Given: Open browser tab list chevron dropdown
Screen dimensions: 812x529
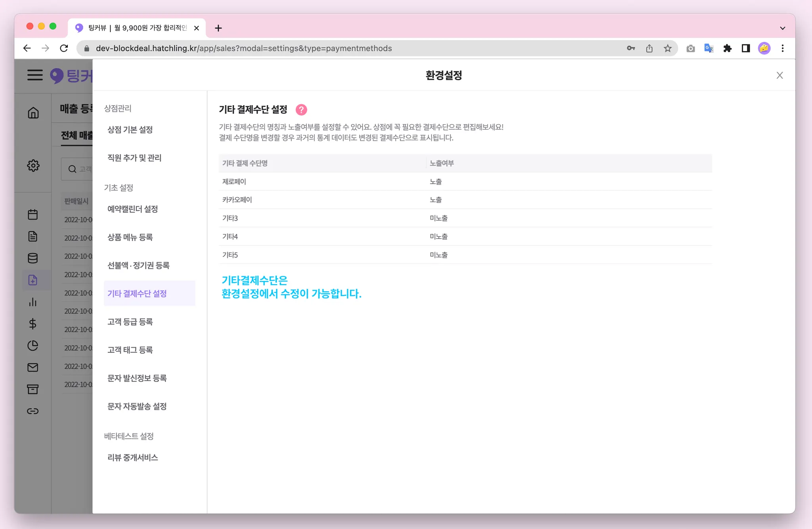Looking at the screenshot, I should pos(782,28).
